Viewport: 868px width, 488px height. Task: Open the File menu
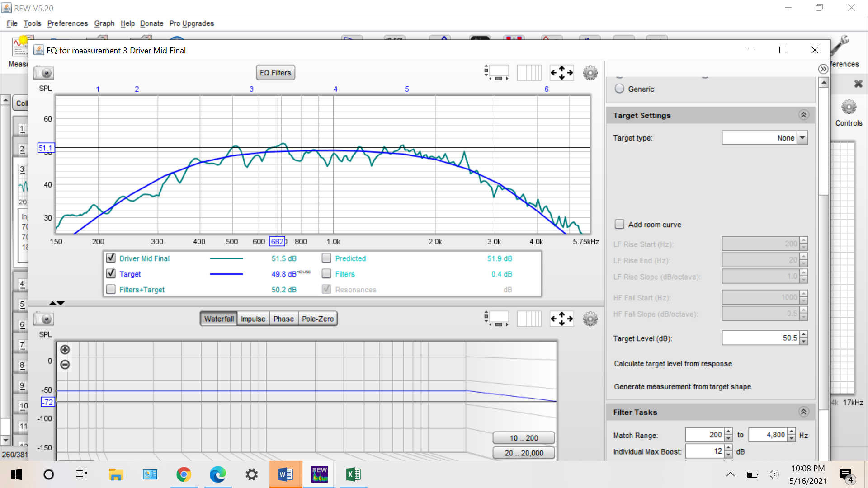coord(12,23)
